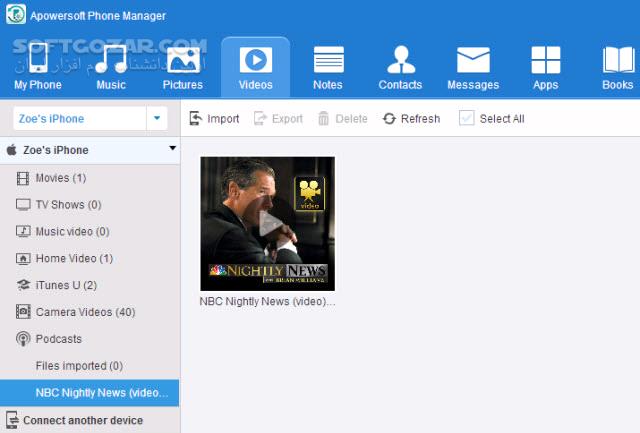This screenshot has width=640, height=433.
Task: Click the Apple logo next to Zoe's iPhone
Action: pyautogui.click(x=11, y=150)
